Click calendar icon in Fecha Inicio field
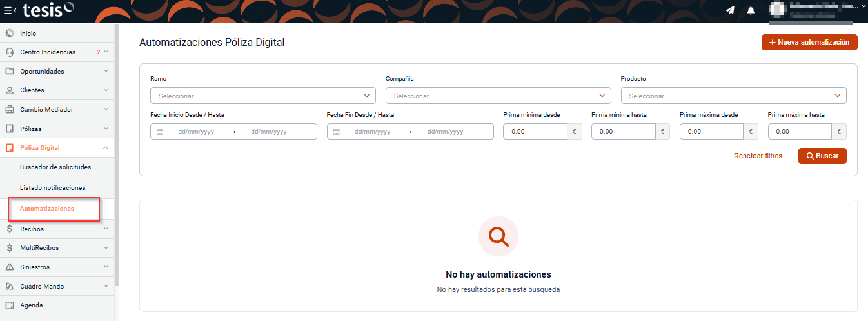Image resolution: width=868 pixels, height=321 pixels. coord(160,132)
